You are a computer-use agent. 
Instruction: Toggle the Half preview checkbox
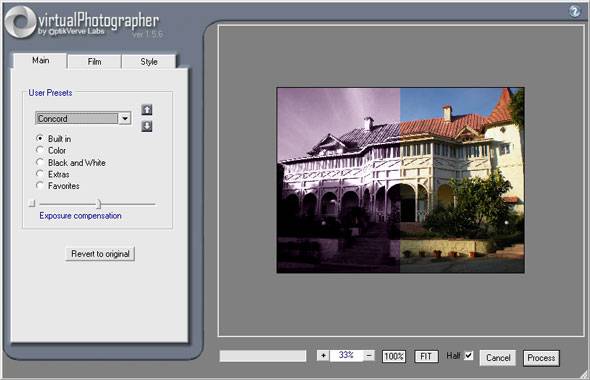468,355
